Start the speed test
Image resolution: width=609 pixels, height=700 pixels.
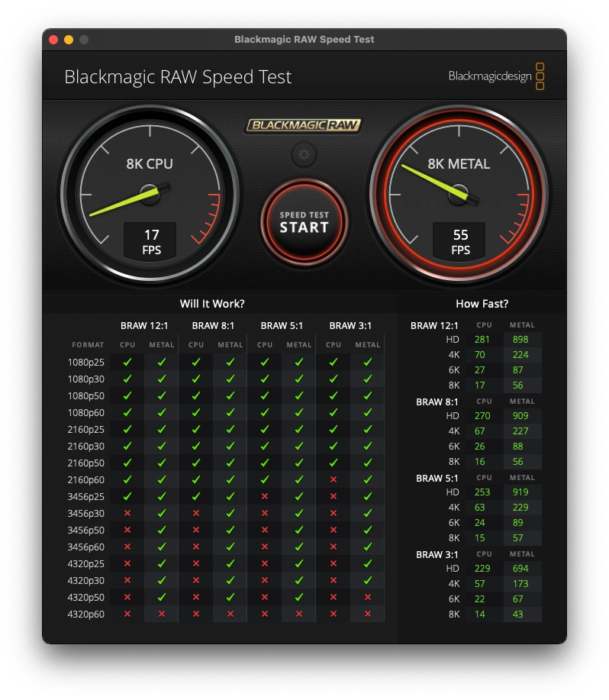pyautogui.click(x=304, y=222)
